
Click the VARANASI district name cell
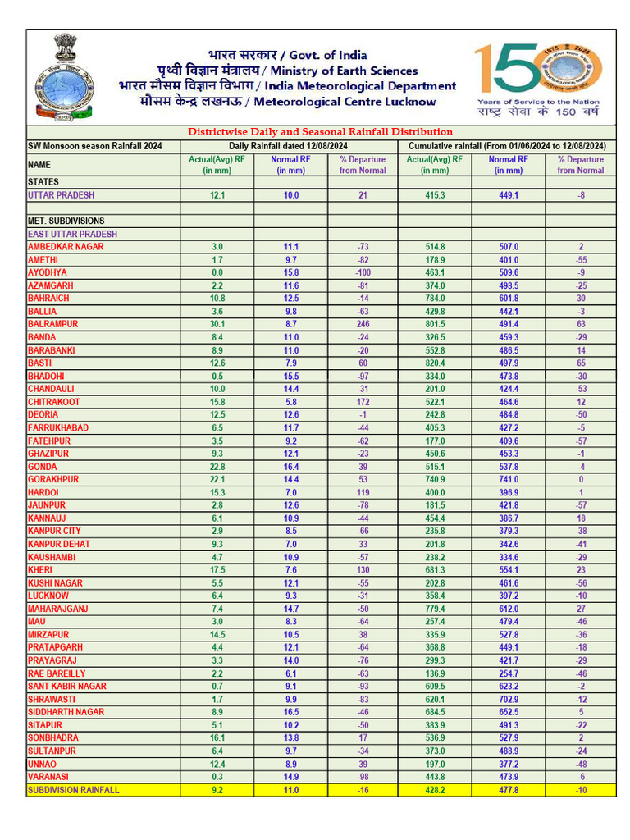[x=48, y=777]
